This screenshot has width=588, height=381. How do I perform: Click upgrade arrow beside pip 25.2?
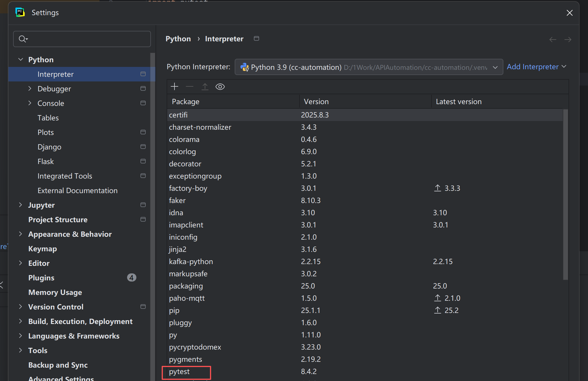coord(438,310)
